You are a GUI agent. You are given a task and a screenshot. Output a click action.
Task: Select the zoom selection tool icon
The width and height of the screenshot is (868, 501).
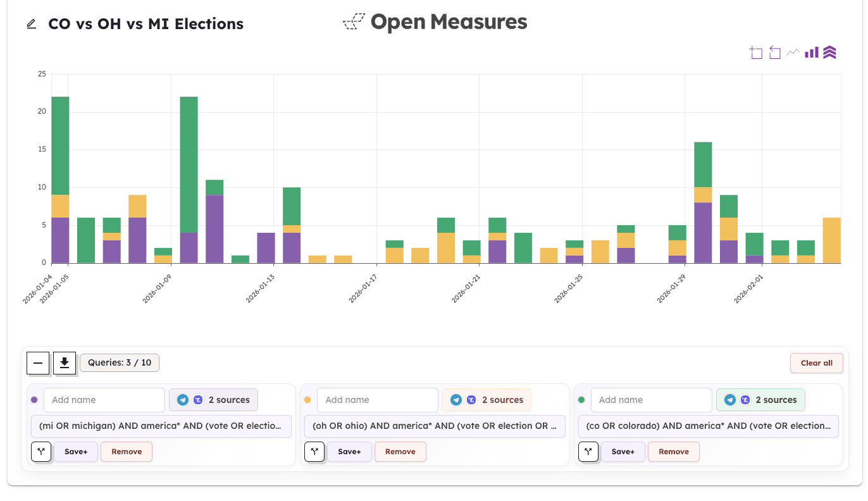(757, 53)
